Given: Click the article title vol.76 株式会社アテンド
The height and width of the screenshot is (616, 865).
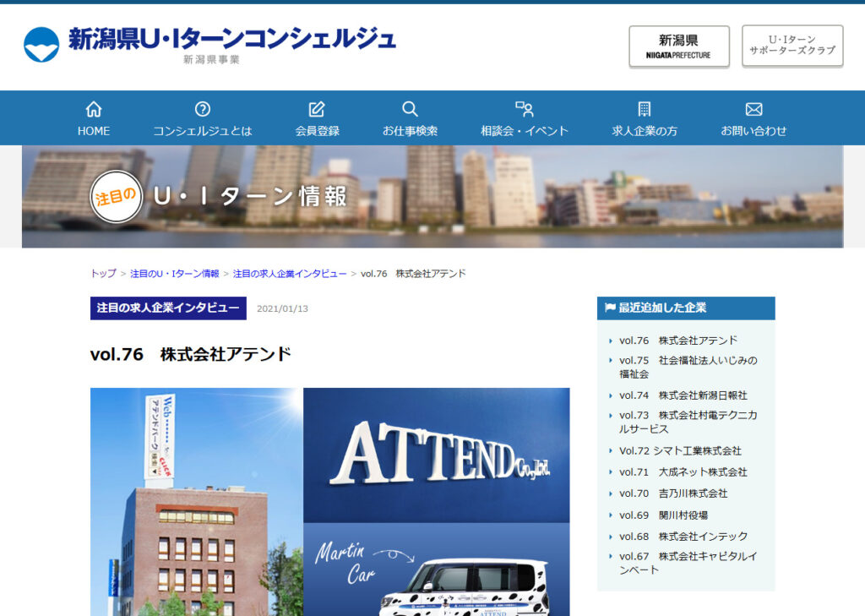Looking at the screenshot, I should (191, 354).
